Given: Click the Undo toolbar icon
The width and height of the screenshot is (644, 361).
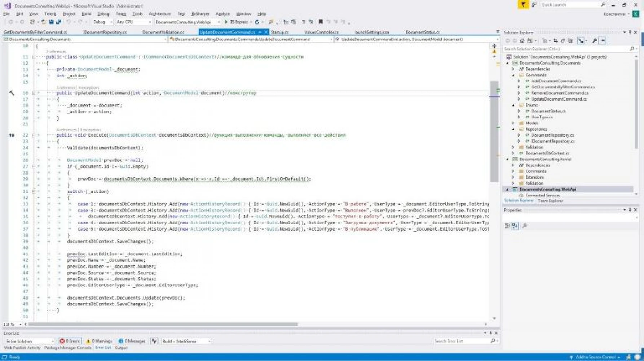Looking at the screenshot, I should click(69, 22).
